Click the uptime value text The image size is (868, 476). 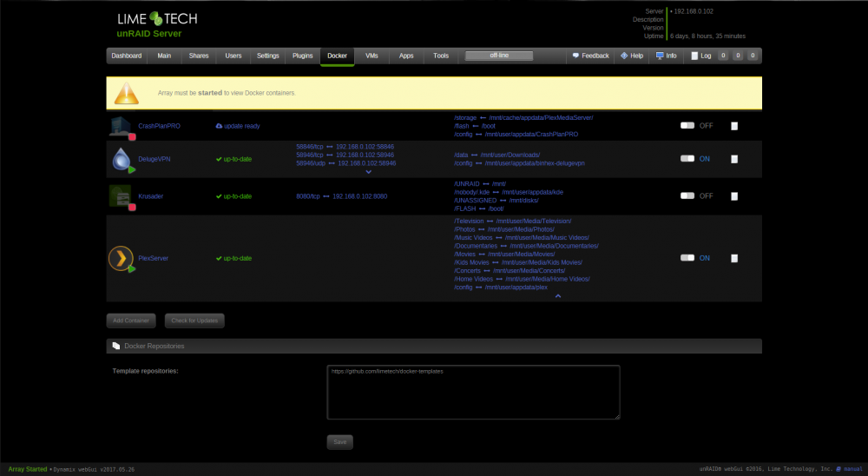pos(707,36)
